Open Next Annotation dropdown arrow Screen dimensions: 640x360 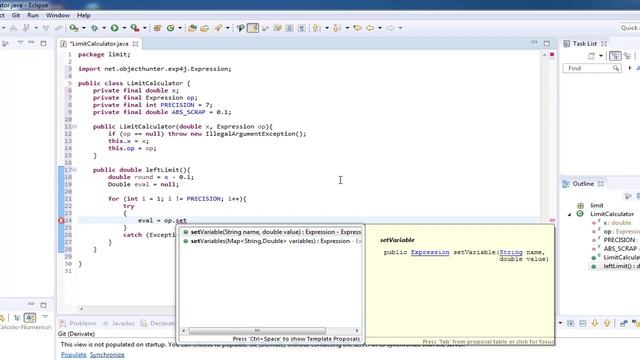327,28
